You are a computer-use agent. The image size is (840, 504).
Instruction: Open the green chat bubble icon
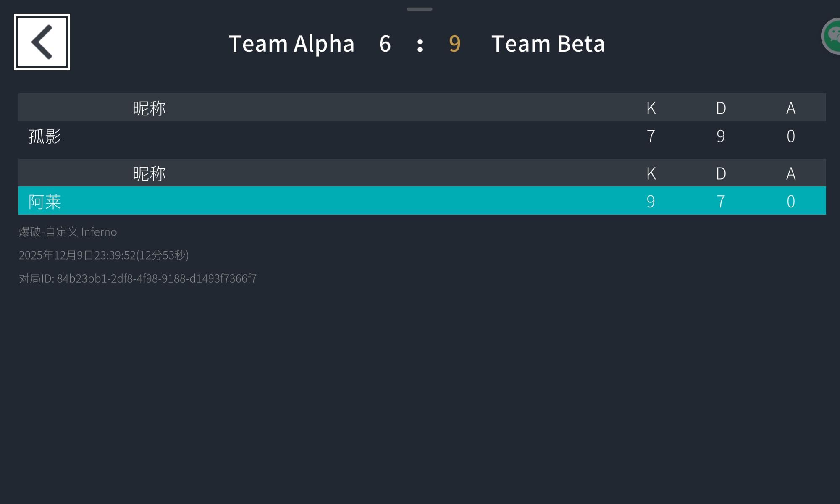pyautogui.click(x=832, y=37)
